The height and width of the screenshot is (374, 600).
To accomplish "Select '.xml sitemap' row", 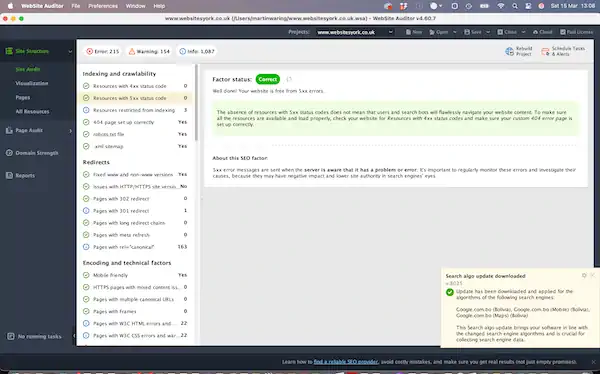I will (x=135, y=146).
